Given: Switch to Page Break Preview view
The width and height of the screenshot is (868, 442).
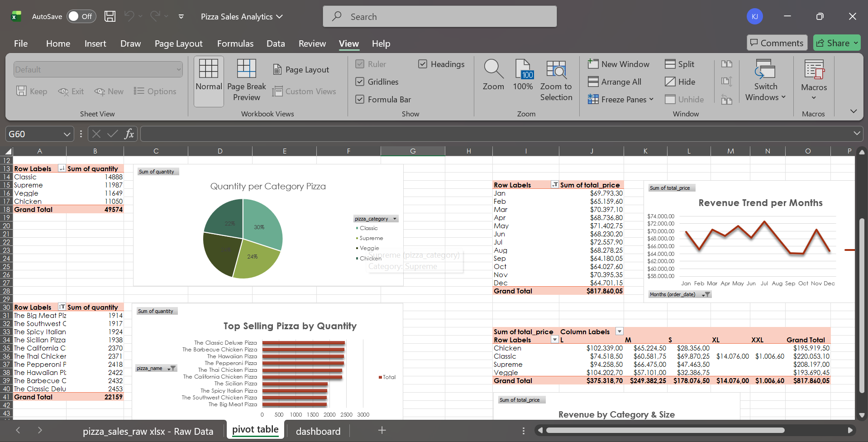Looking at the screenshot, I should click(x=246, y=81).
